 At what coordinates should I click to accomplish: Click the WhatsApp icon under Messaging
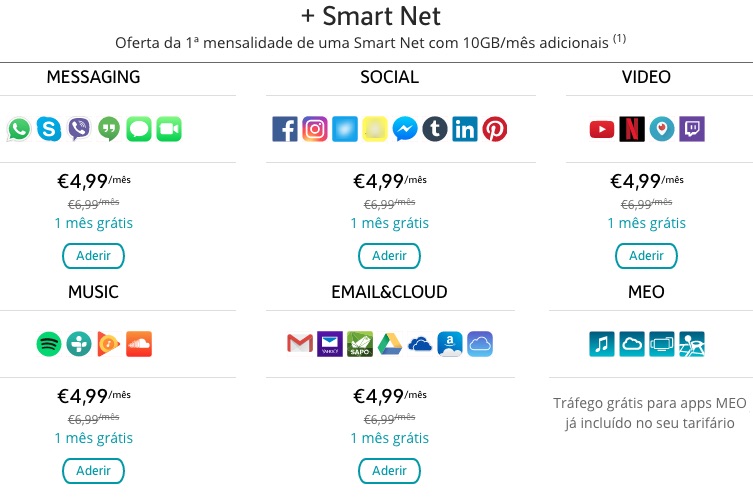click(x=19, y=128)
